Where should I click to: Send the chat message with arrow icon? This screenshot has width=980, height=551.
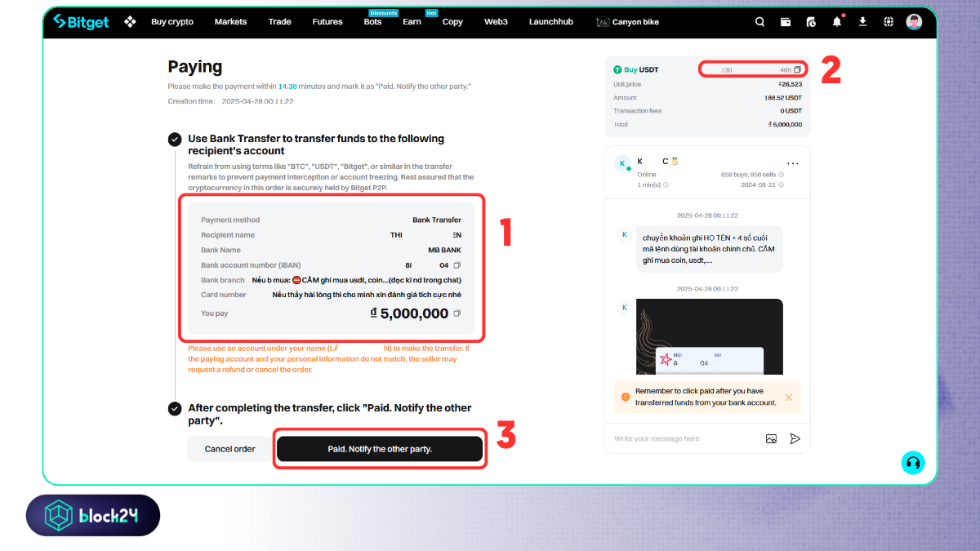(x=795, y=439)
